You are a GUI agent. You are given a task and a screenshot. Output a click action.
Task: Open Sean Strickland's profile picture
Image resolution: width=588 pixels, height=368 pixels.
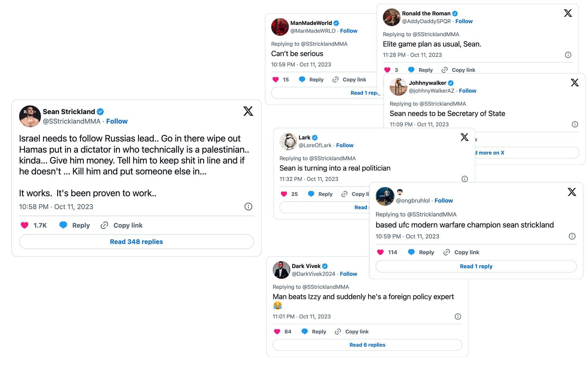pyautogui.click(x=30, y=116)
